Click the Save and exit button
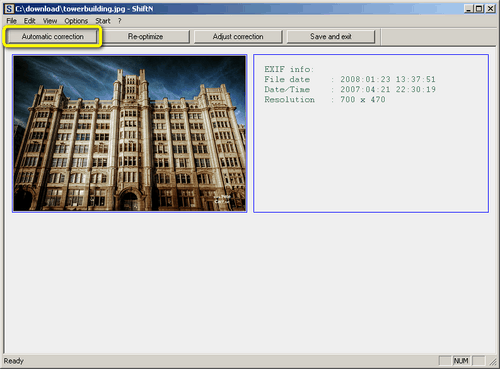This screenshot has width=500, height=369. click(x=331, y=37)
